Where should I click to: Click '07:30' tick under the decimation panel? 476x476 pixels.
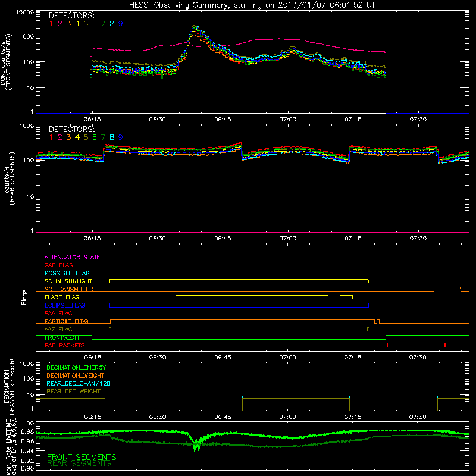pos(418,417)
